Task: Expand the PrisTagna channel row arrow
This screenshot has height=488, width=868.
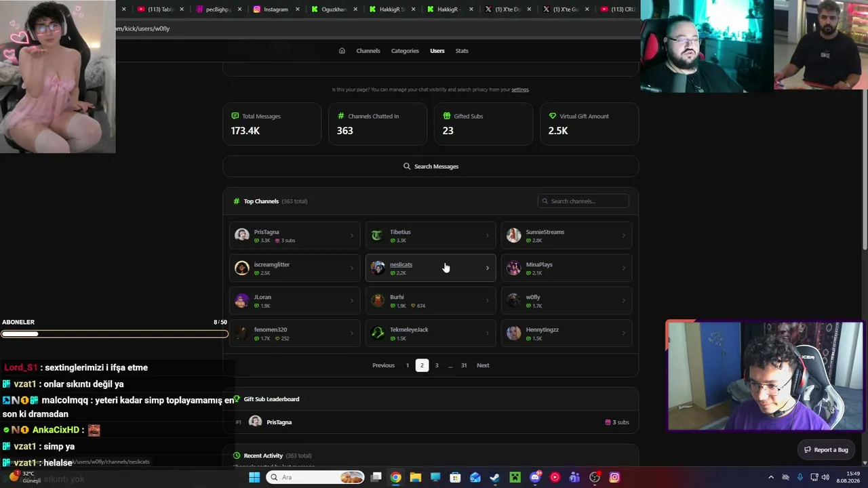Action: (351, 235)
